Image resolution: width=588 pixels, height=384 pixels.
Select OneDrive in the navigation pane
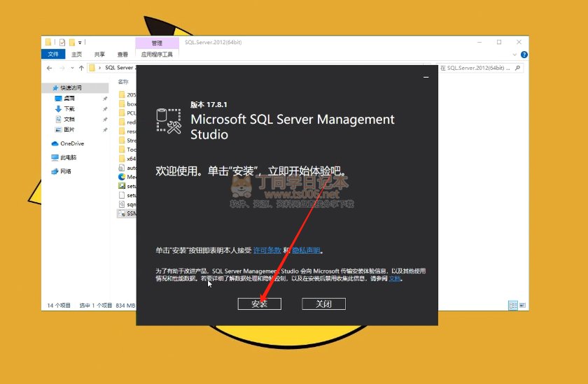(71, 143)
